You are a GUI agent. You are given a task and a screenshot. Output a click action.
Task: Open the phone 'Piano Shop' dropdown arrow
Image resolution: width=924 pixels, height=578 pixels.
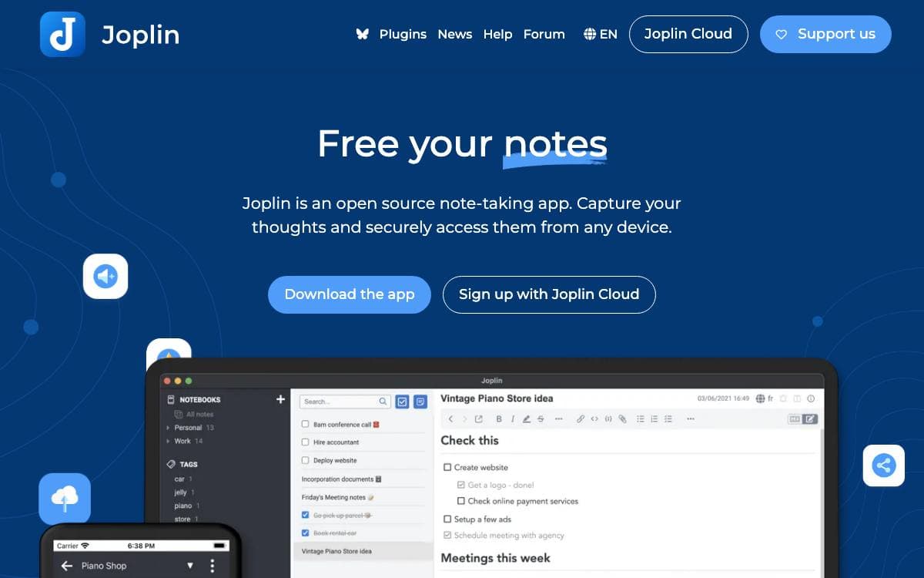[x=190, y=566]
